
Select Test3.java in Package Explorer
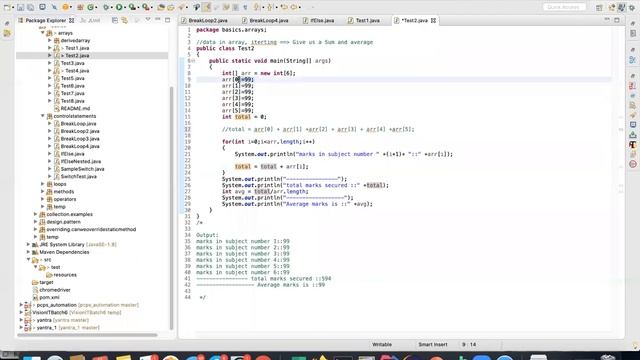click(72, 63)
